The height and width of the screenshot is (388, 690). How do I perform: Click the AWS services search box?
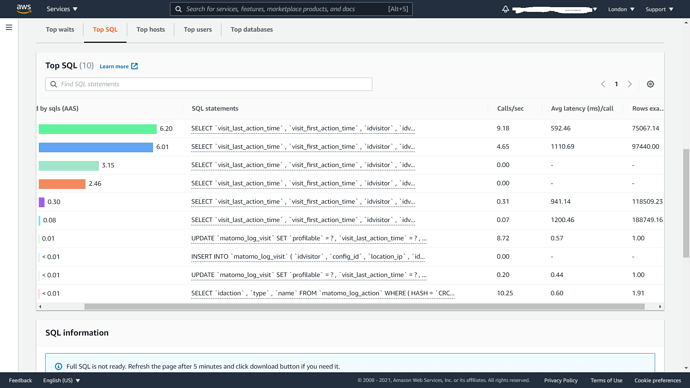[291, 9]
